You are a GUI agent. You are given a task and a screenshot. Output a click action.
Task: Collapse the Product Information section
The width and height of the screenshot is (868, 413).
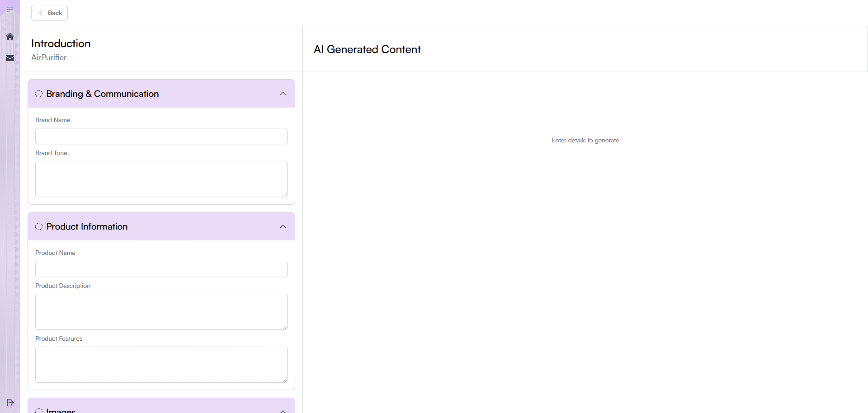pos(283,226)
